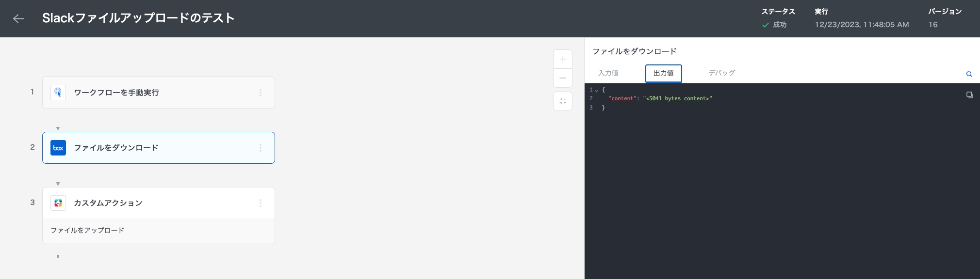
Task: Zoom out with the minus button
Action: [x=563, y=78]
